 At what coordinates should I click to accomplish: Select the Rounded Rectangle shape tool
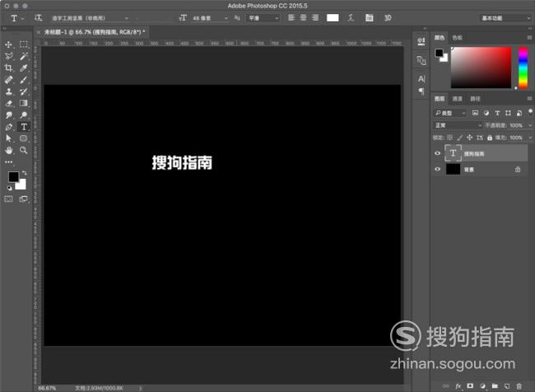coord(24,138)
